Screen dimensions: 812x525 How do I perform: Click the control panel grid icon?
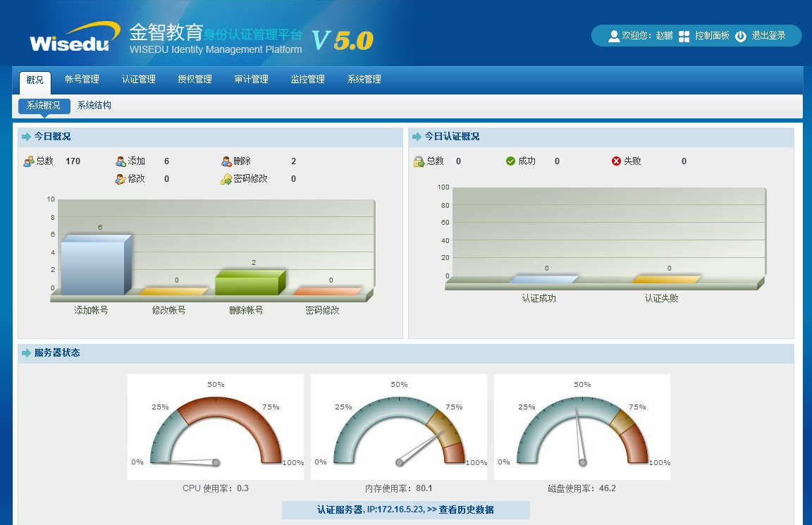(x=684, y=36)
